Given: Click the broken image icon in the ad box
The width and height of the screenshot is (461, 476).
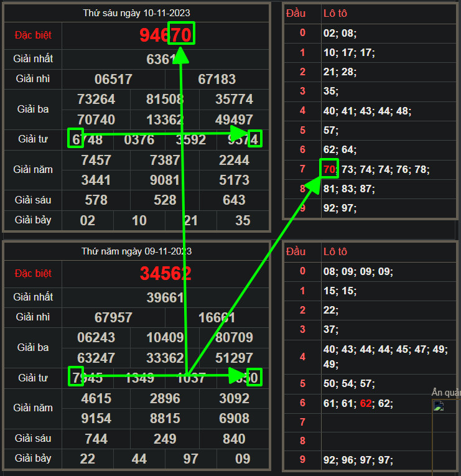Looking at the screenshot, I should point(438,406).
